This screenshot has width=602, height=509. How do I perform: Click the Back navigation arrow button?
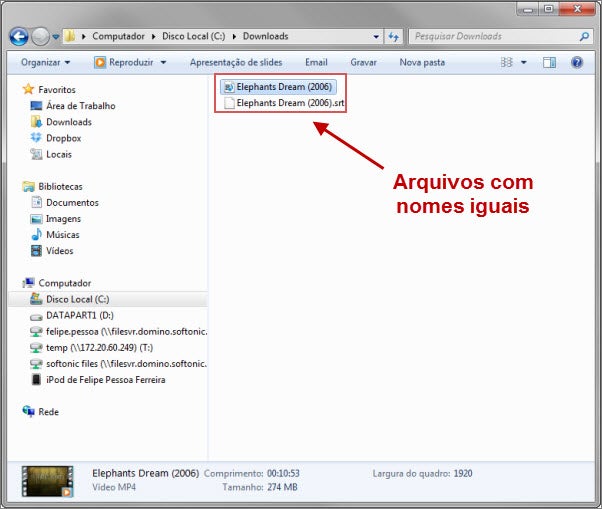[x=19, y=37]
